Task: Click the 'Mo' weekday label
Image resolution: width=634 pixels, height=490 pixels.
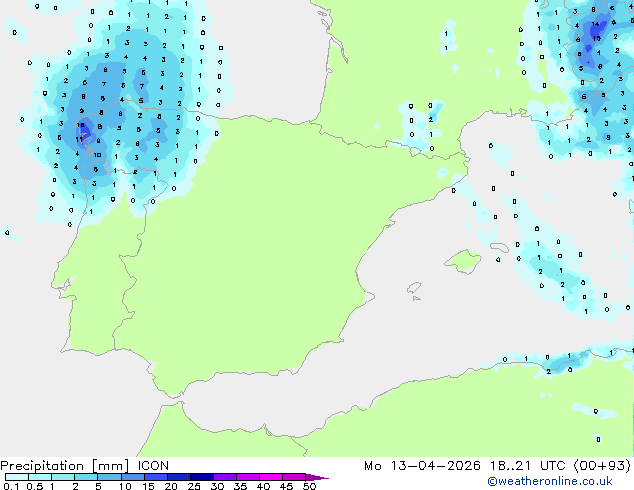Action: [372, 466]
